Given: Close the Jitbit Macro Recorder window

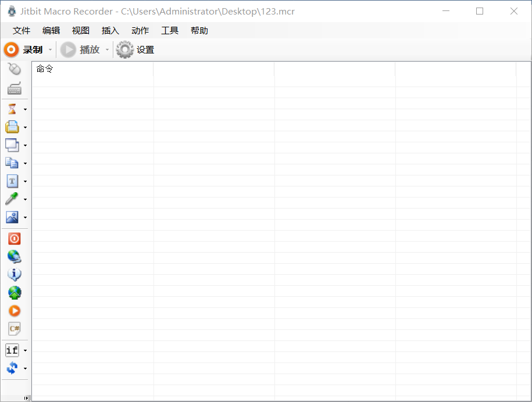Looking at the screenshot, I should click(513, 11).
